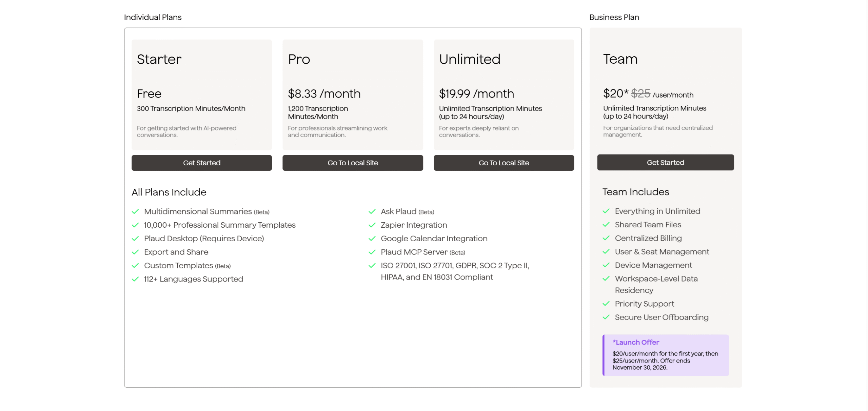Click Go To Local Site under Unlimited

504,163
